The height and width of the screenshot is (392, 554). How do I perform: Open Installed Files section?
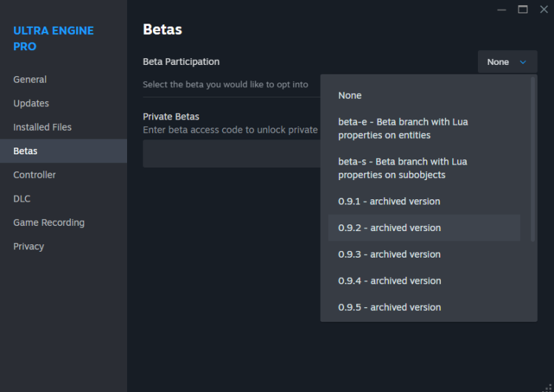[42, 127]
